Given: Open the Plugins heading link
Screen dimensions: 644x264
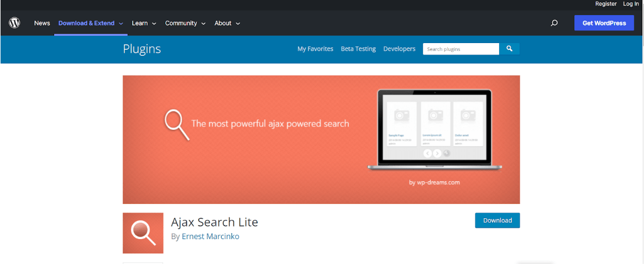Looking at the screenshot, I should point(142,49).
